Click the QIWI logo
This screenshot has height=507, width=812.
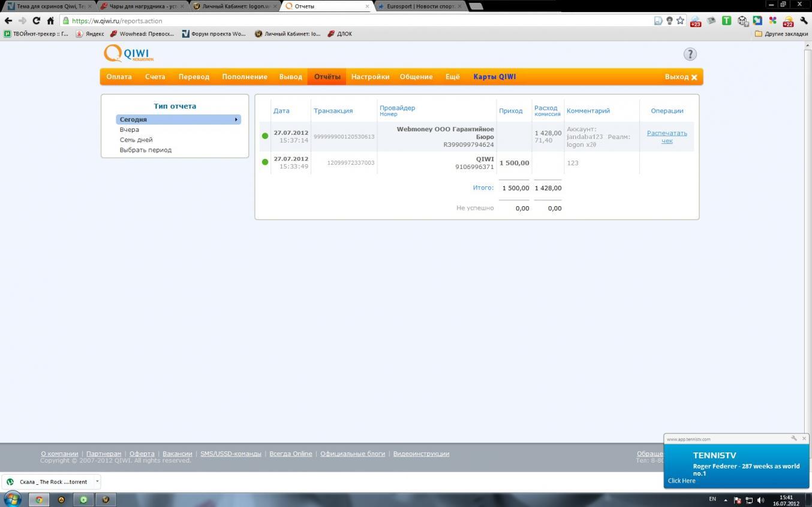(128, 53)
